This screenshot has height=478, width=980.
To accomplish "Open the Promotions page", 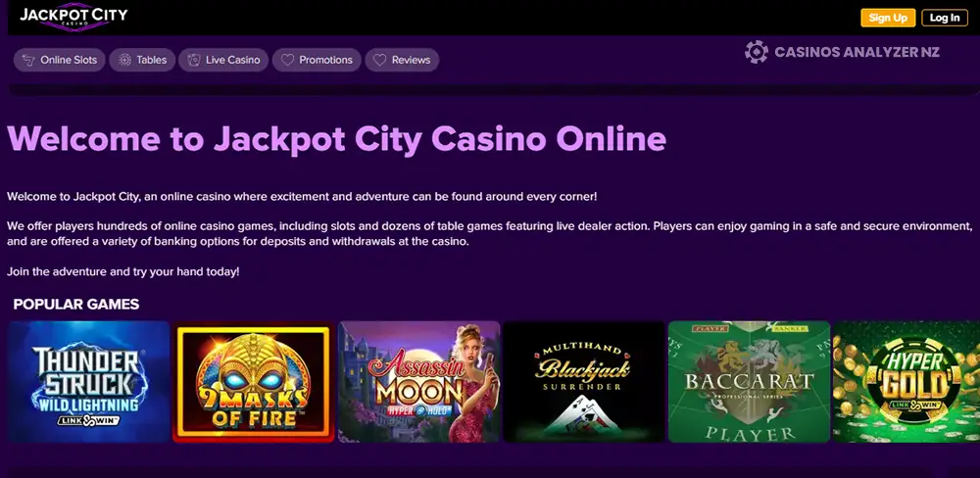I will (x=317, y=60).
